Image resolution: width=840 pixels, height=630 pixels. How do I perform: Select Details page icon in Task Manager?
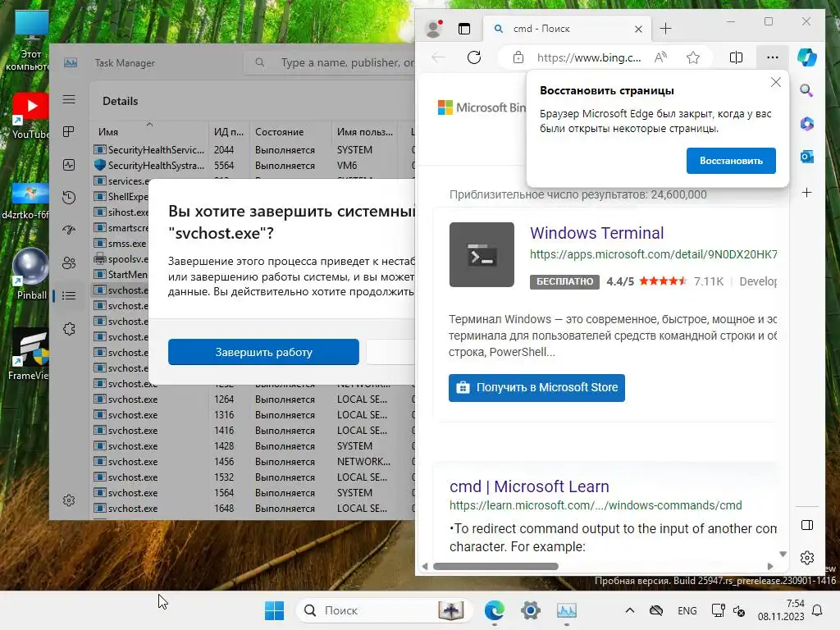[69, 295]
